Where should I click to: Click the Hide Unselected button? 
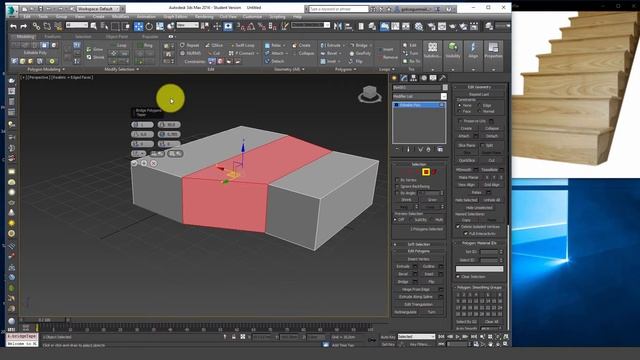(x=479, y=208)
